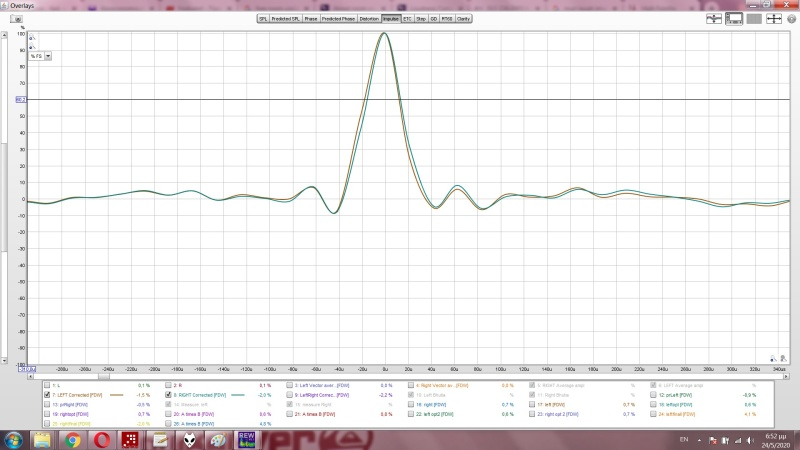The width and height of the screenshot is (800, 450).
Task: Switch to the SPL tab
Action: point(263,18)
